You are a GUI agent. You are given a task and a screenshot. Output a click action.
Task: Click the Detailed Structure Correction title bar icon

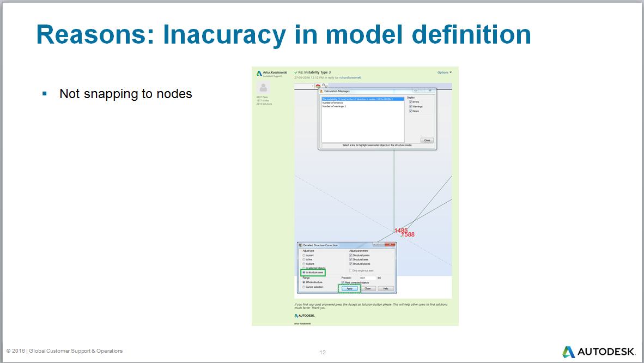pos(300,245)
